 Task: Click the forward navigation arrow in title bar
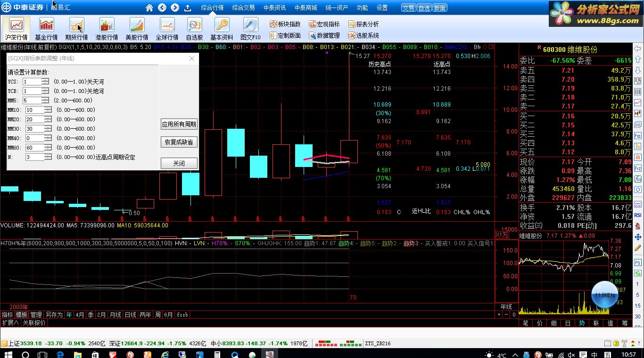tap(175, 8)
